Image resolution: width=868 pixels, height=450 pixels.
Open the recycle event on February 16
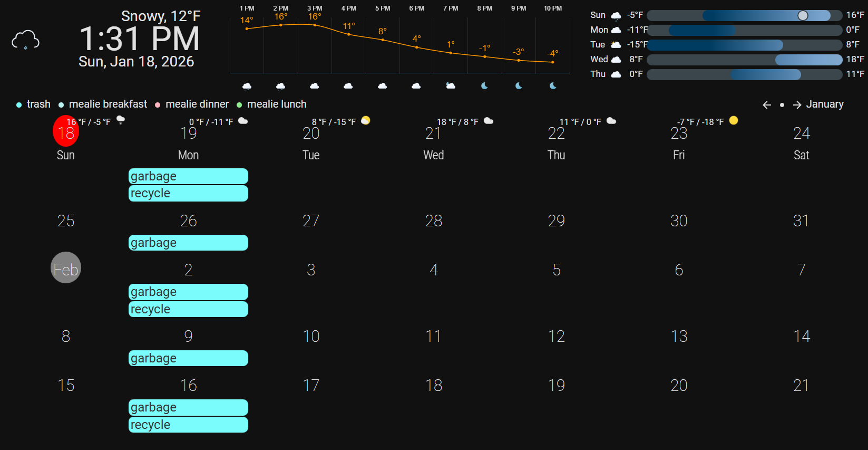click(x=188, y=425)
